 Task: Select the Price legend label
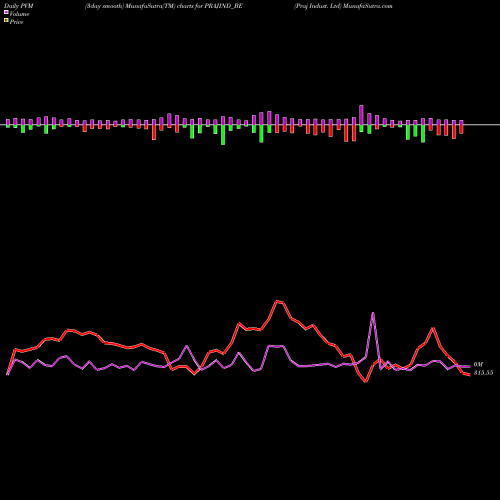(x=16, y=22)
